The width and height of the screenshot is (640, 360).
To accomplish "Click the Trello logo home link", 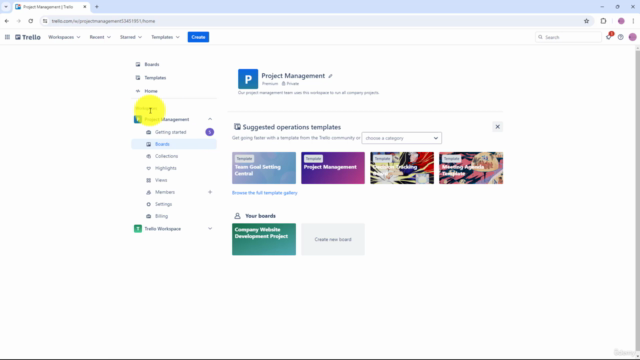I will pyautogui.click(x=28, y=37).
